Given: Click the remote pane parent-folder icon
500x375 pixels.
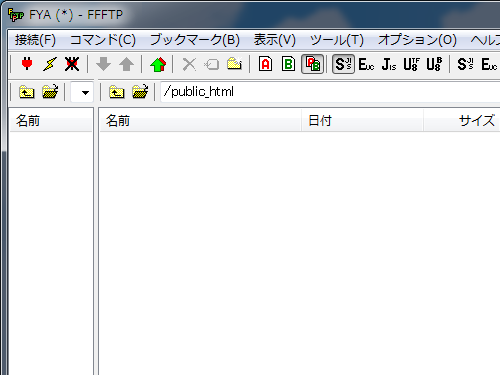Looking at the screenshot, I should point(117,92).
